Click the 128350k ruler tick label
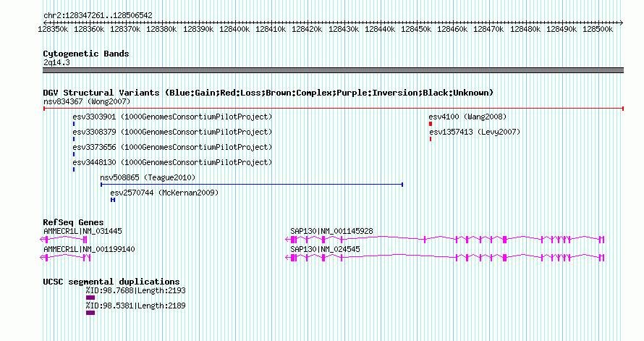644x341 pixels. tap(53, 29)
